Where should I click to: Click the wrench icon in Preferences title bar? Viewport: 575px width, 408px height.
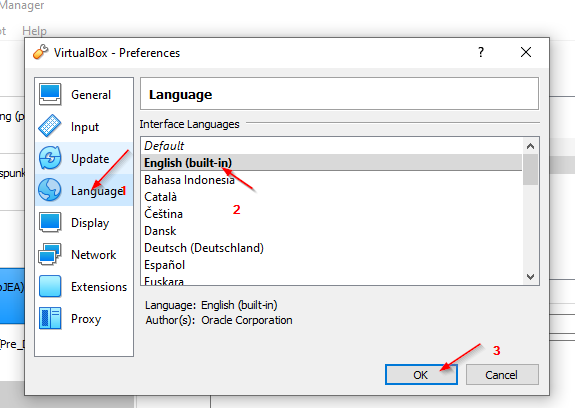tap(40, 52)
